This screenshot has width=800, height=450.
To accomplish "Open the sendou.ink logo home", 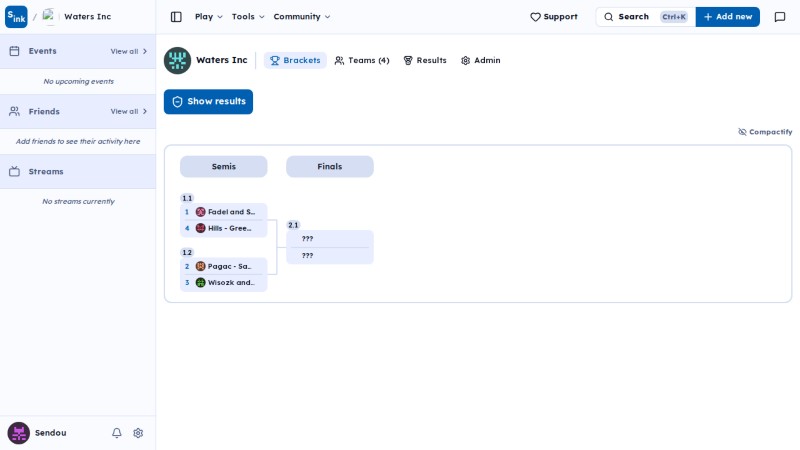I will [x=16, y=17].
